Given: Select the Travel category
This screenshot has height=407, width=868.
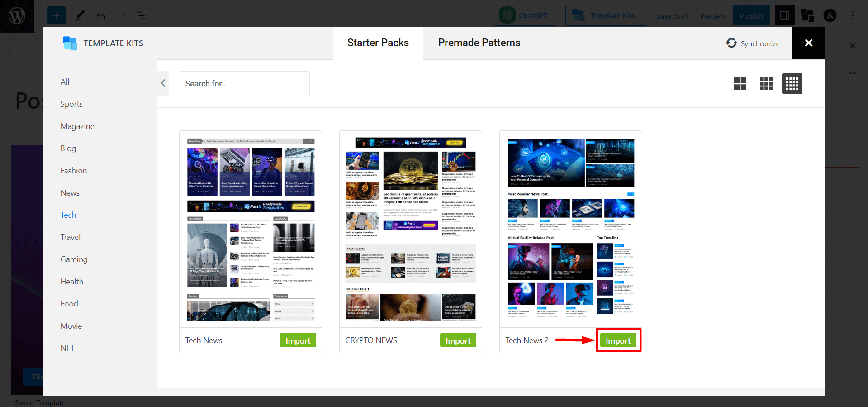Looking at the screenshot, I should (x=71, y=237).
